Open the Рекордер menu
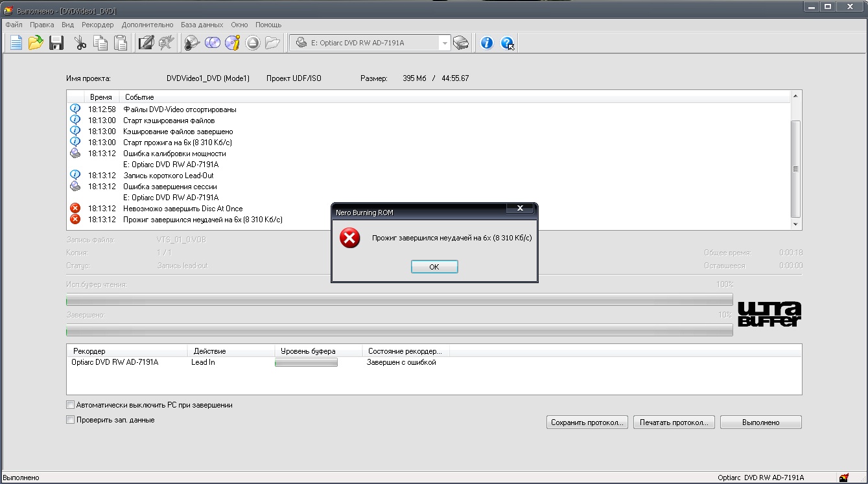The height and width of the screenshot is (484, 868). tap(98, 25)
